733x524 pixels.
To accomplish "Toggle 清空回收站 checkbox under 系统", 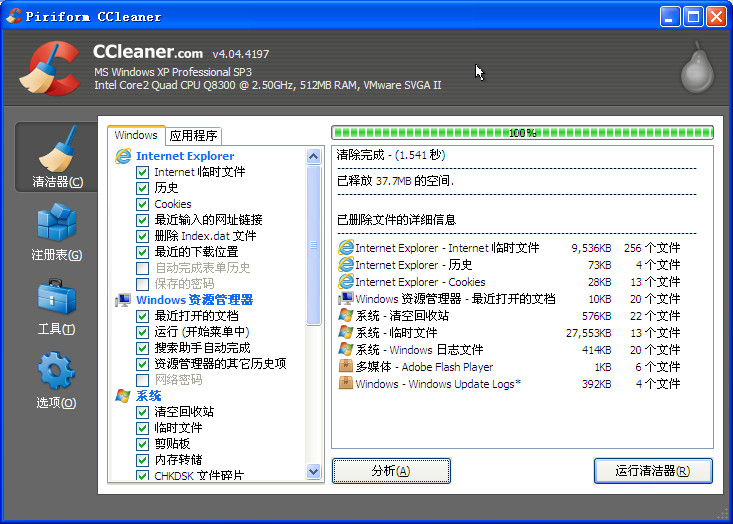I will pyautogui.click(x=143, y=412).
